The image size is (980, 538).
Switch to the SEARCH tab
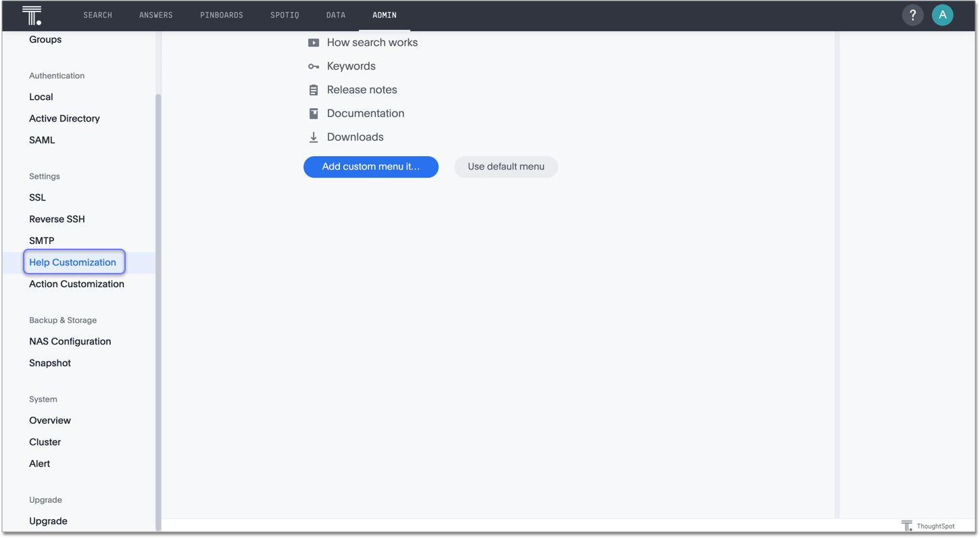pos(97,15)
